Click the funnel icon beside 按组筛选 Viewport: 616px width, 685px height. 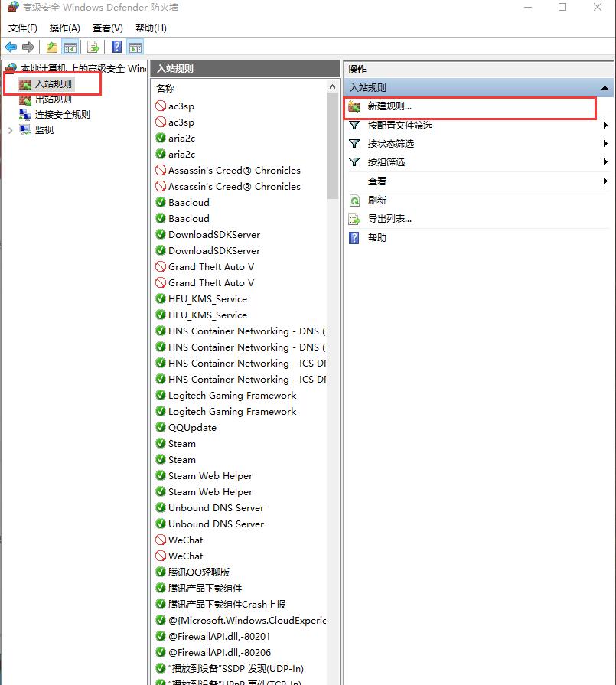pos(354,162)
